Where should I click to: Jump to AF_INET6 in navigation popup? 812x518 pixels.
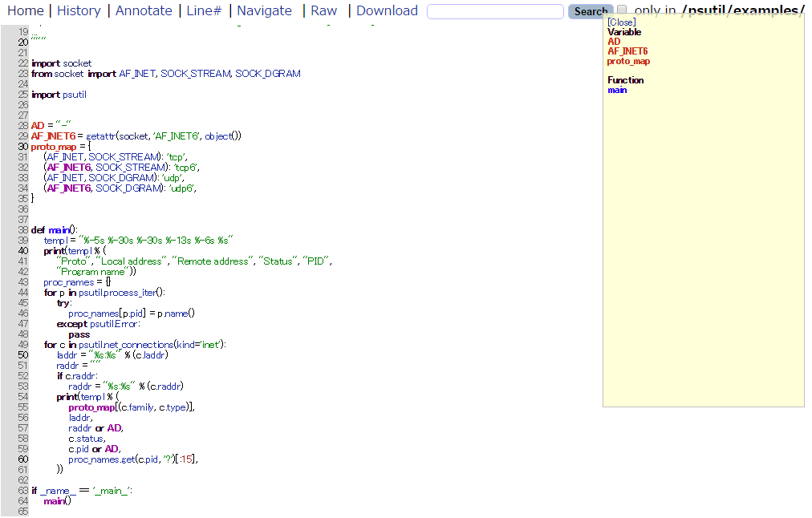[x=627, y=51]
